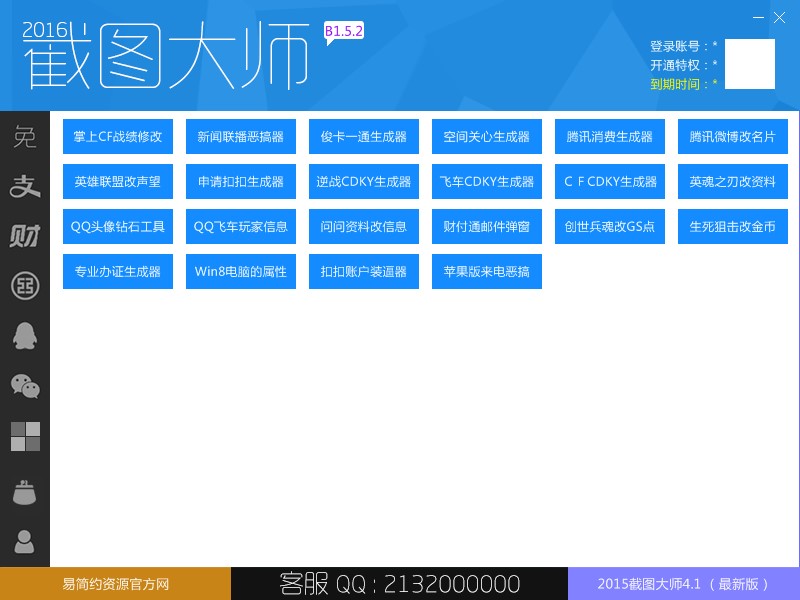
Task: Open 专业办证生成器
Action: [117, 271]
